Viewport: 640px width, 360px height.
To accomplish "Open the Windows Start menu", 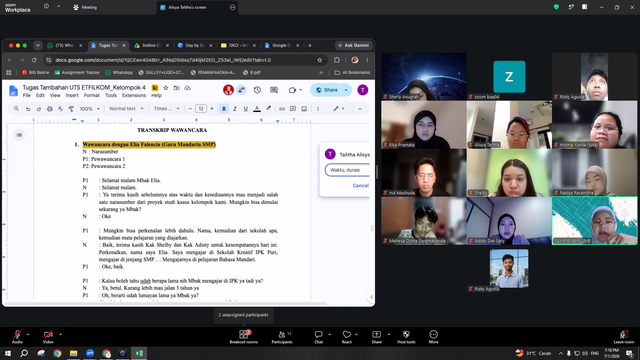I will [x=8, y=353].
